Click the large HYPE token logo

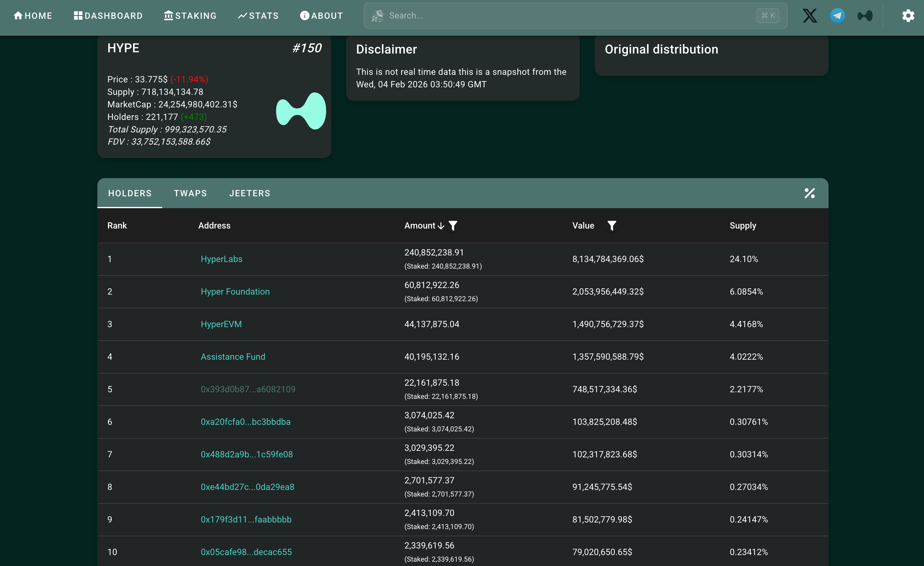coord(301,111)
